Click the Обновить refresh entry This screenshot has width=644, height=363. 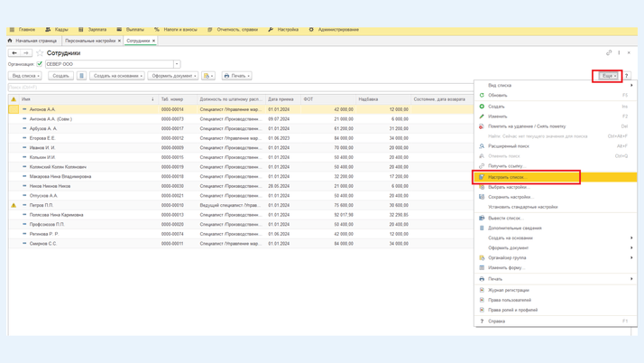[497, 95]
